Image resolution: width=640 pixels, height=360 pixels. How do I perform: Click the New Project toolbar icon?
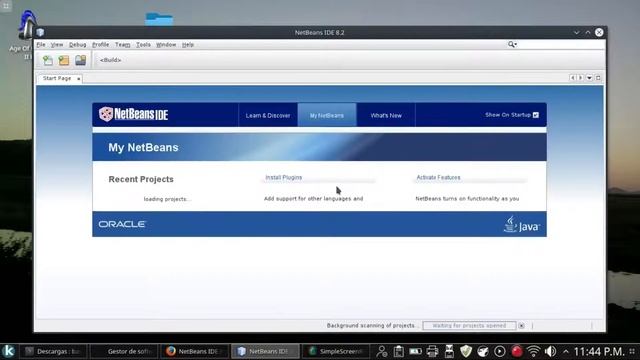click(x=64, y=60)
